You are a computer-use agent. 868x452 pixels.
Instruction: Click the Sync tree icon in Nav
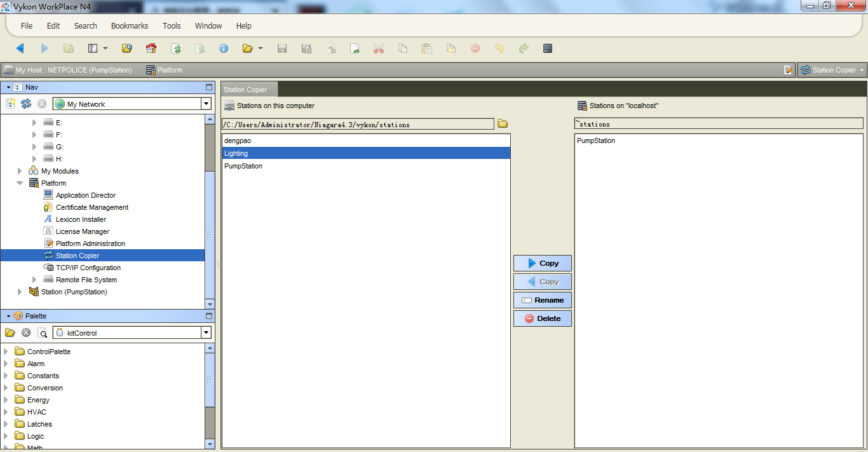26,104
